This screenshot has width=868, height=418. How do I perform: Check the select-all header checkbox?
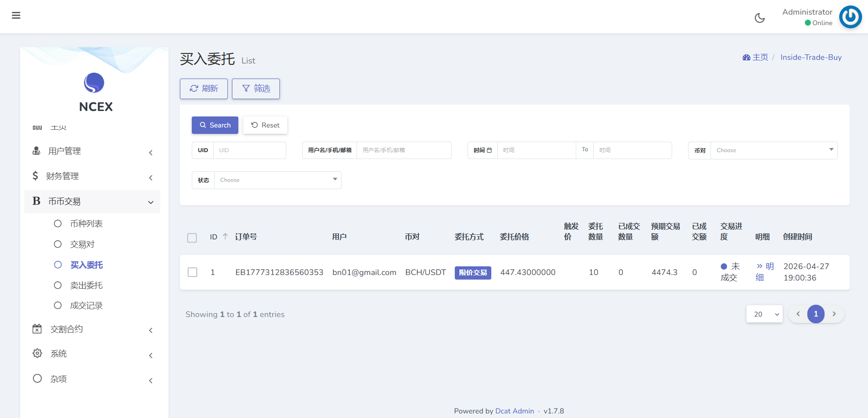point(192,238)
